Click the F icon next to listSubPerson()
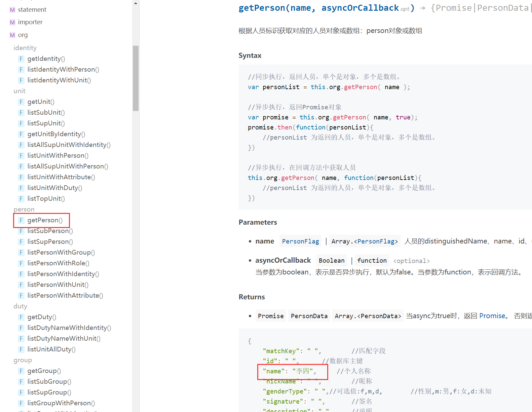Screen dimensions: 532x412 tap(21, 231)
